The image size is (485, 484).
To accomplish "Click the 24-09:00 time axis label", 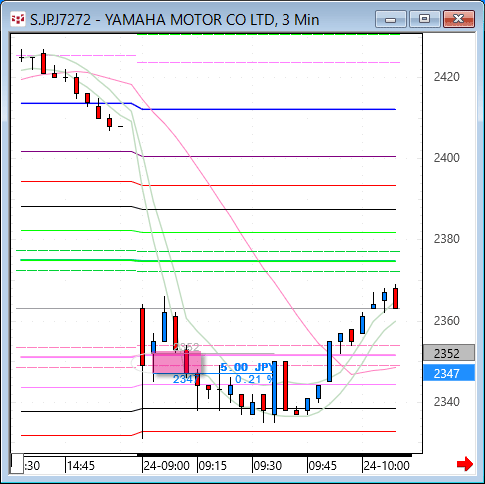I will (166, 466).
